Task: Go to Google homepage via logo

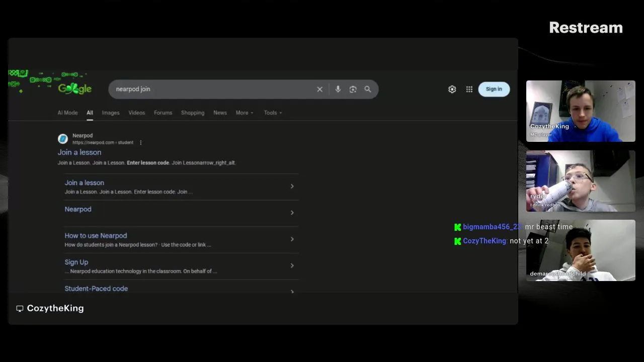Action: [75, 89]
